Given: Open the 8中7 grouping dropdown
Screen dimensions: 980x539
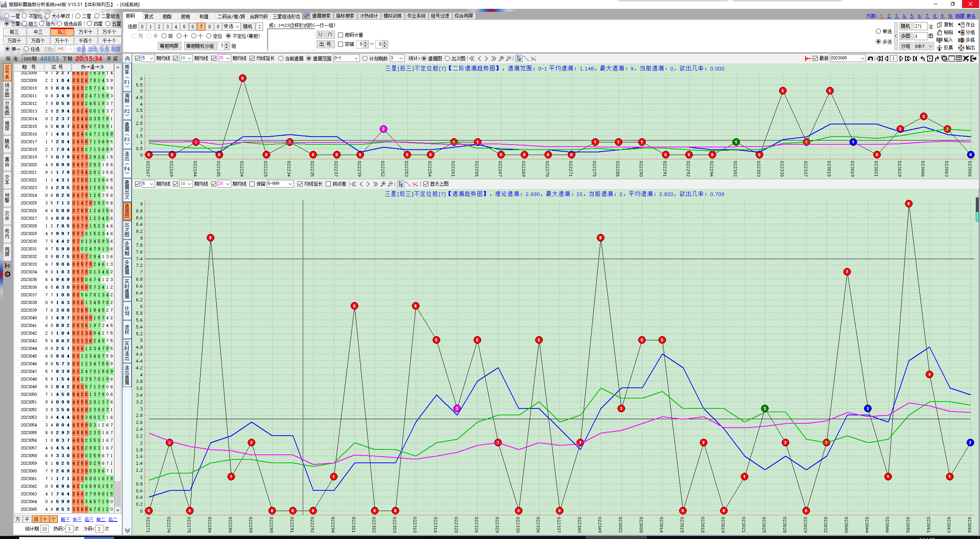Looking at the screenshot, I should coord(924,46).
